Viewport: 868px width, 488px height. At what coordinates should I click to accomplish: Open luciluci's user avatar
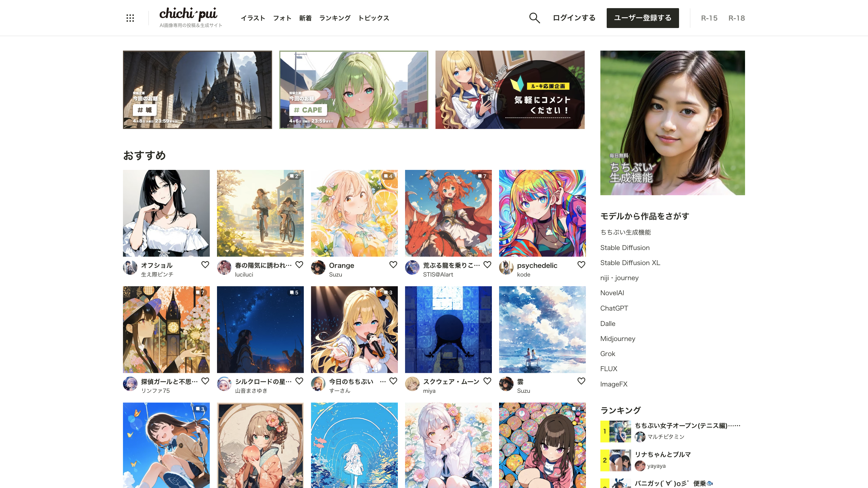[224, 268]
